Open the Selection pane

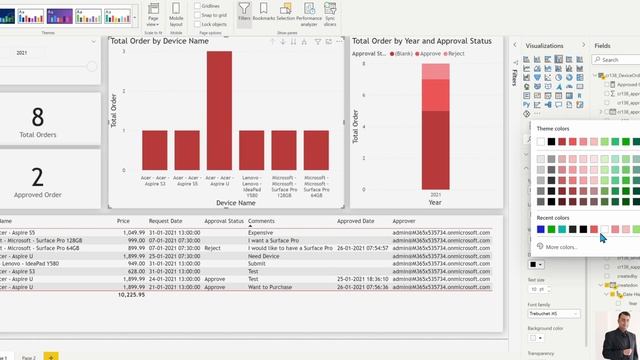click(286, 12)
